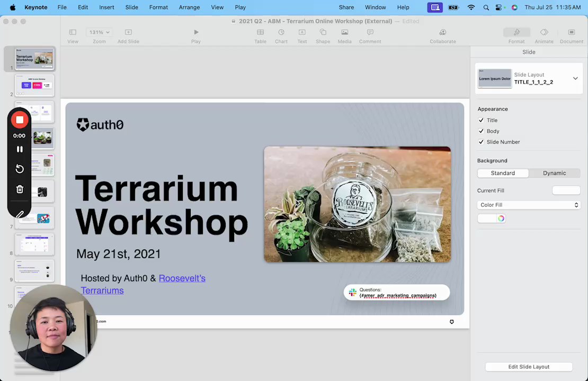Uncheck the Slide Number checkbox

point(481,142)
